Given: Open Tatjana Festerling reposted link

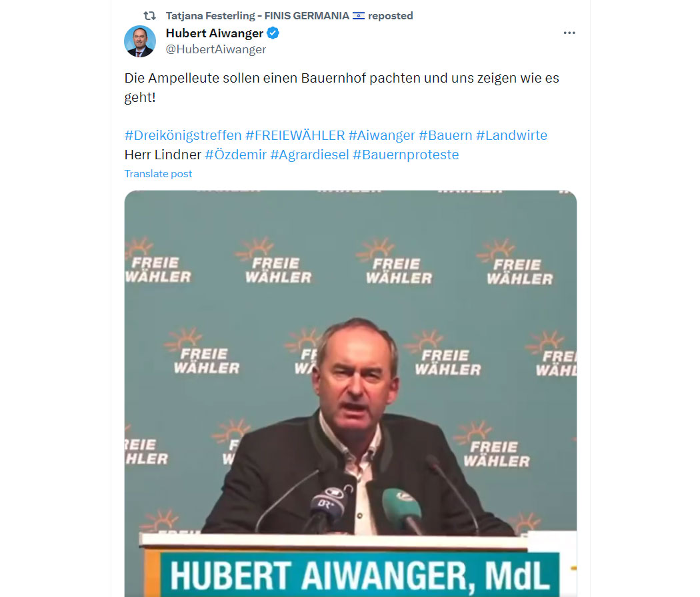Looking at the screenshot, I should coord(289,15).
